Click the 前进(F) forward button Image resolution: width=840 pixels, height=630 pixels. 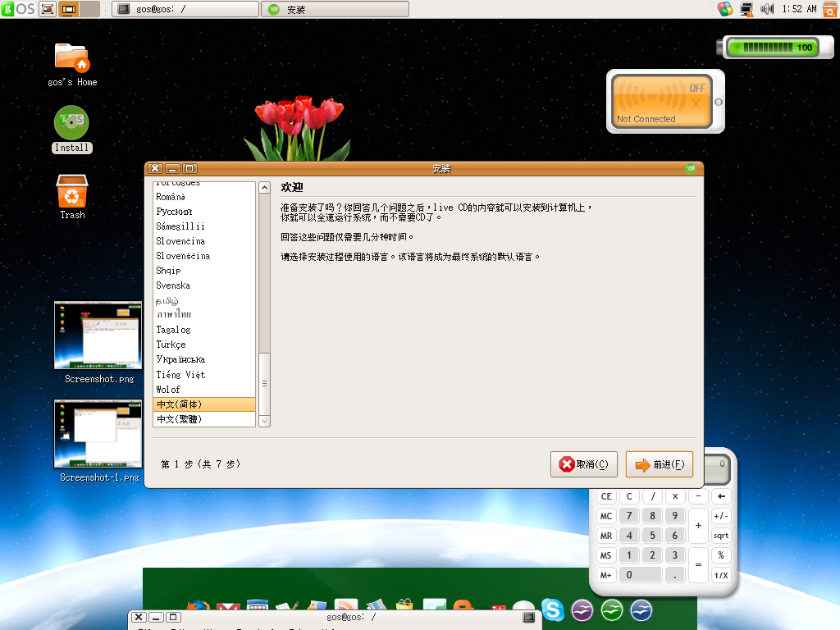pos(660,464)
